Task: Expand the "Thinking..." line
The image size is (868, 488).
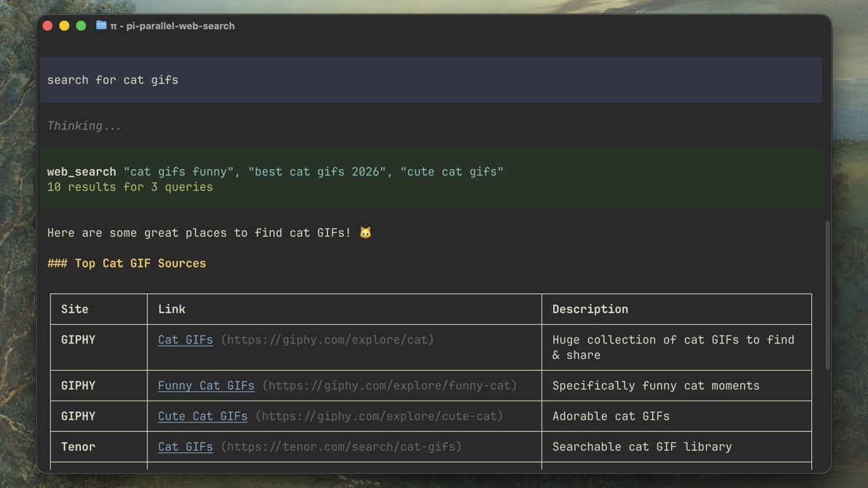Action: 84,126
